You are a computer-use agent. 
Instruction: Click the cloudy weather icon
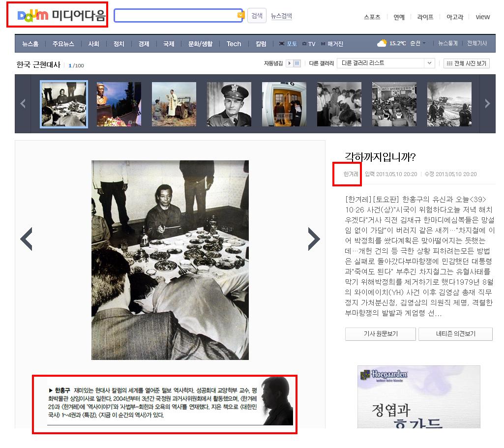click(x=382, y=43)
